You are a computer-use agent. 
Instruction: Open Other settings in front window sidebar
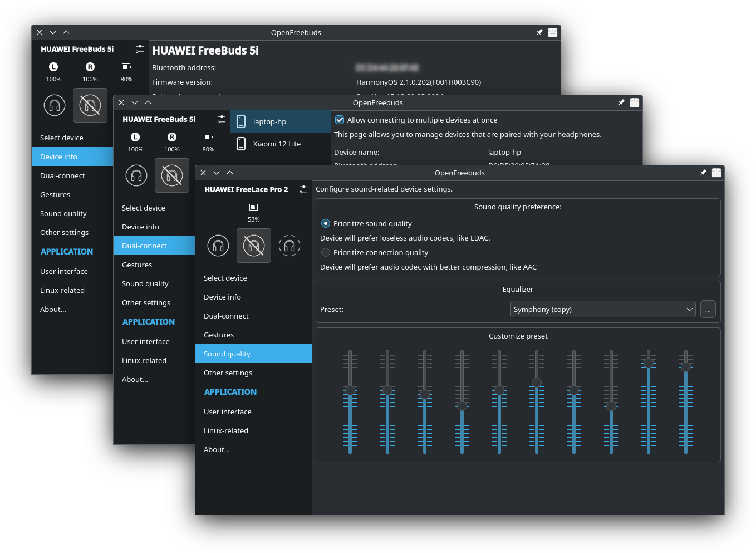(254, 373)
